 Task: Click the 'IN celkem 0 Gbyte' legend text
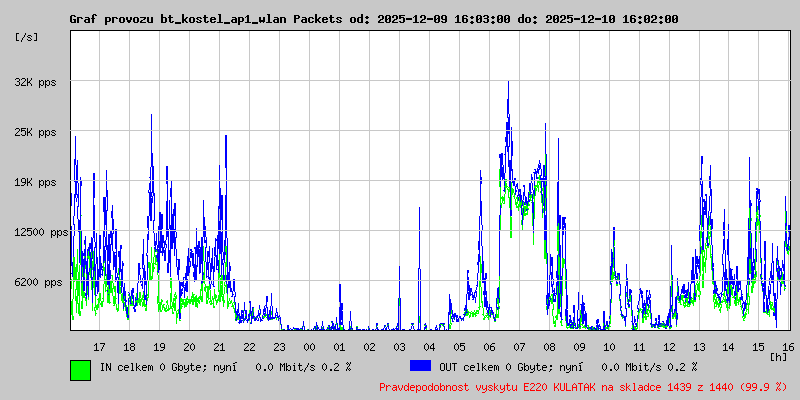(x=152, y=367)
